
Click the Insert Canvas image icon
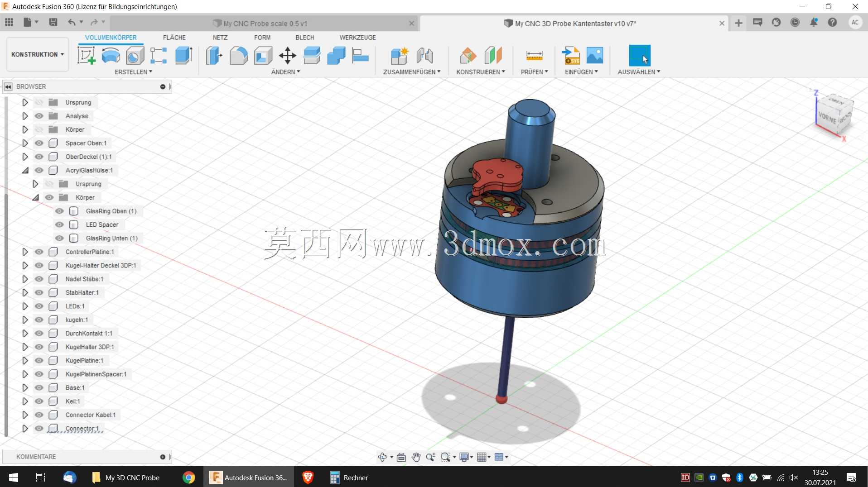pos(594,56)
